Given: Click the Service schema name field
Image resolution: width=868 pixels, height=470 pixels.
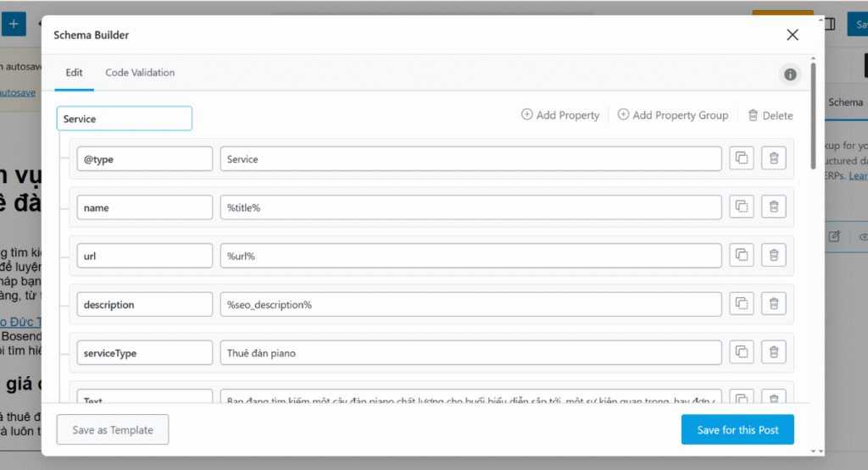Looking at the screenshot, I should (125, 119).
